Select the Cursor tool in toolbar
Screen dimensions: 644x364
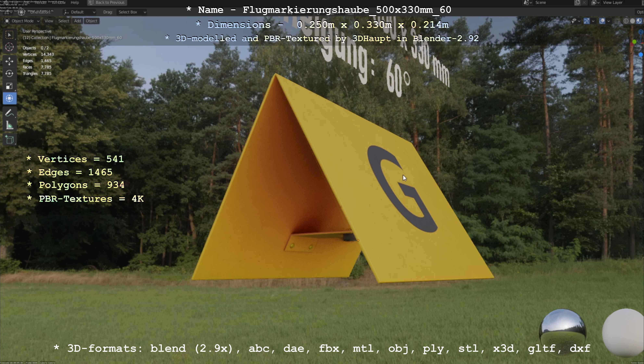point(9,47)
